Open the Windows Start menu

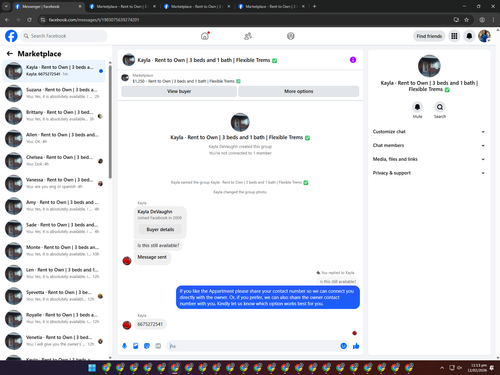click(x=92, y=368)
